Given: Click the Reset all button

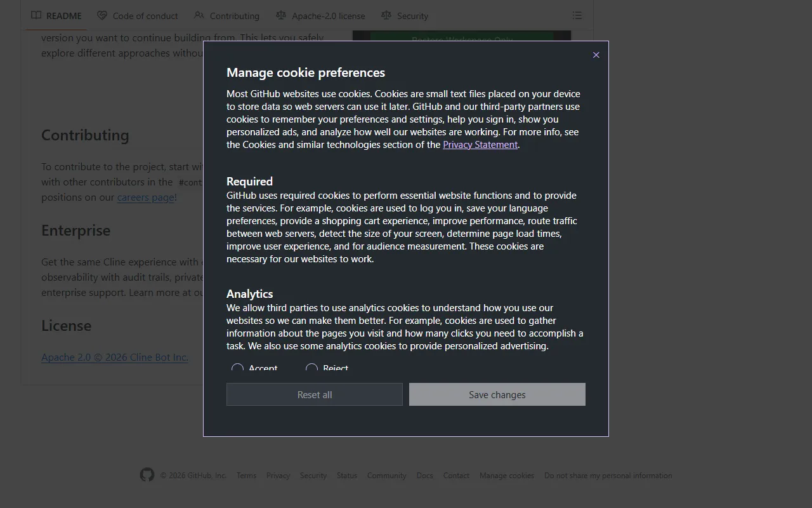Looking at the screenshot, I should click(x=314, y=394).
